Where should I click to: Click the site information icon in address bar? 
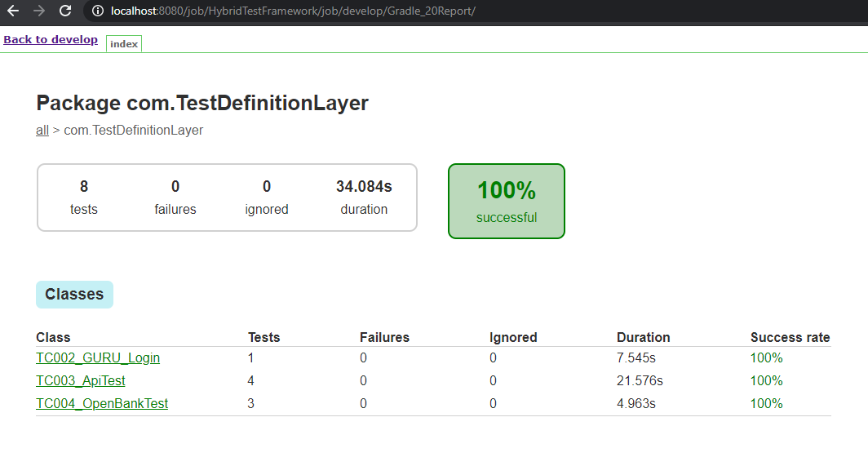[x=97, y=11]
